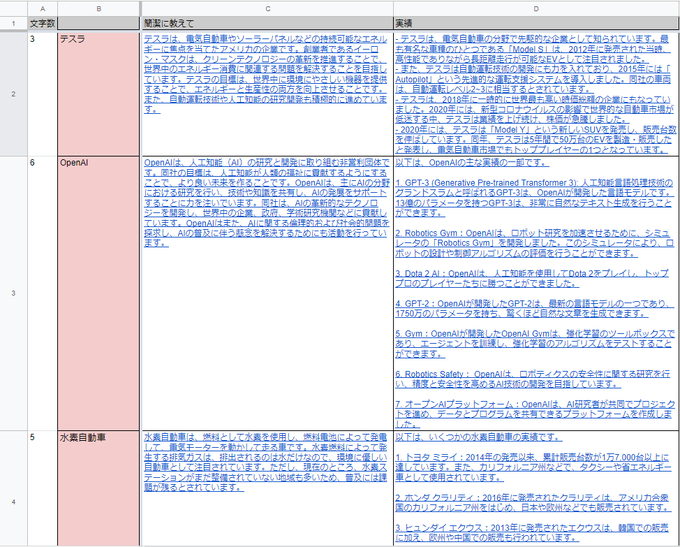The height and width of the screenshot is (547, 680).
Task: Select row 1 header
Action: click(x=13, y=23)
